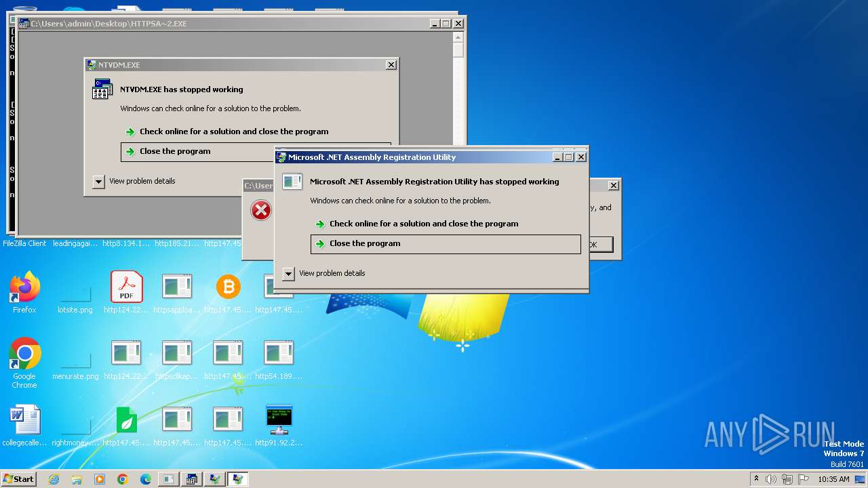Open the Start menu
The image size is (868, 488).
click(18, 479)
